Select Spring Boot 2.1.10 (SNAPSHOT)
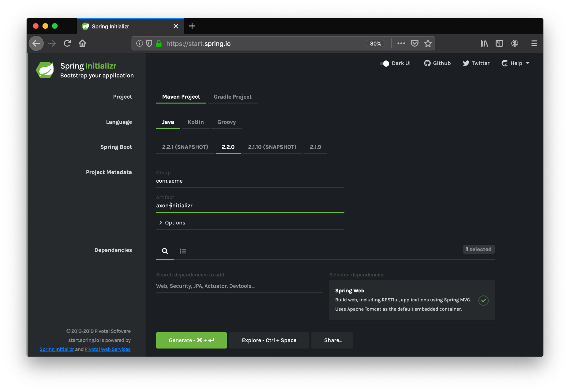This screenshot has width=570, height=392. pyautogui.click(x=272, y=147)
